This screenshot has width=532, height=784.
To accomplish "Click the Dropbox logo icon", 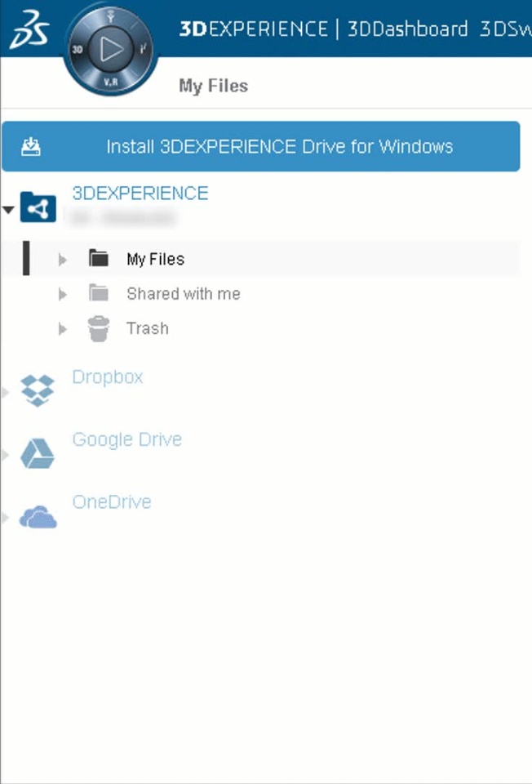I will (x=38, y=390).
